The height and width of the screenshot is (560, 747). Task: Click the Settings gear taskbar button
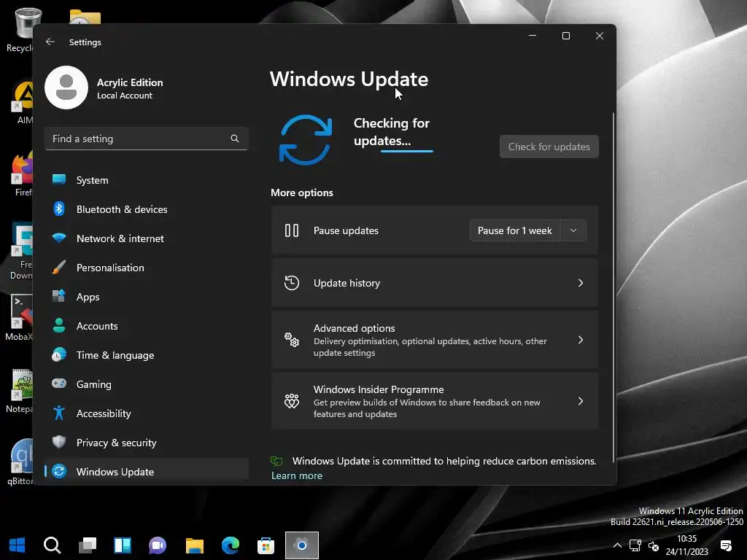pos(301,545)
